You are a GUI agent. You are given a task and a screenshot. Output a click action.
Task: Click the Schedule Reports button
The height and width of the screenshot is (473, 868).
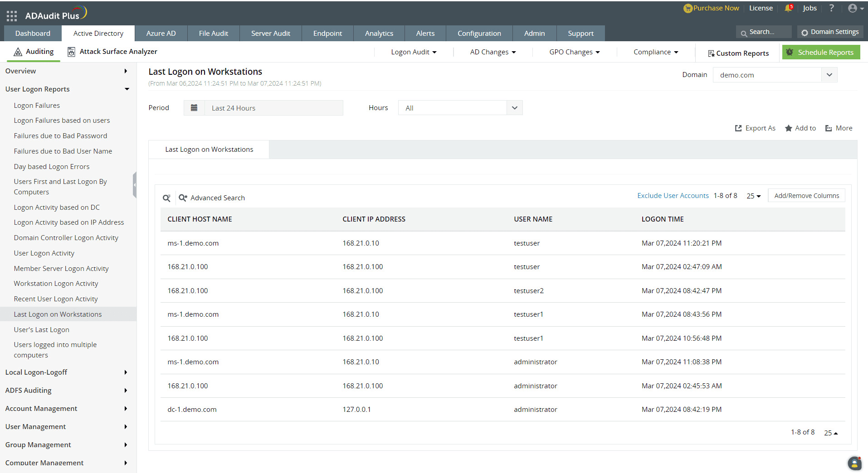pos(821,53)
